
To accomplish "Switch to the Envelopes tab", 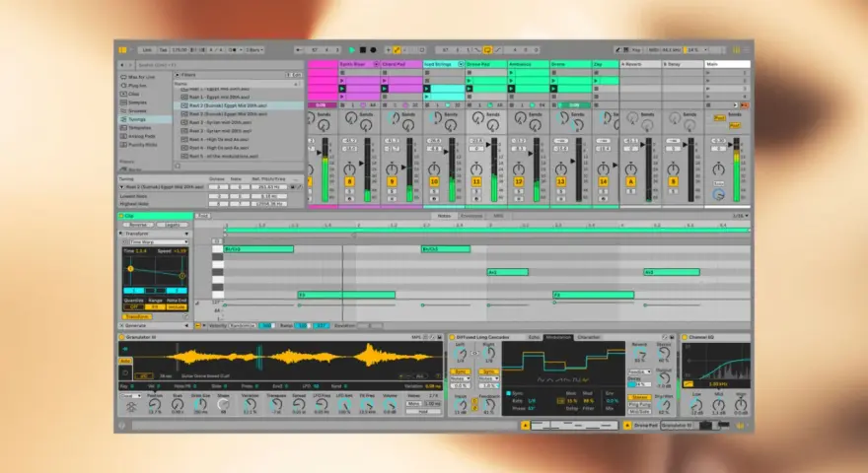I will pyautogui.click(x=471, y=216).
